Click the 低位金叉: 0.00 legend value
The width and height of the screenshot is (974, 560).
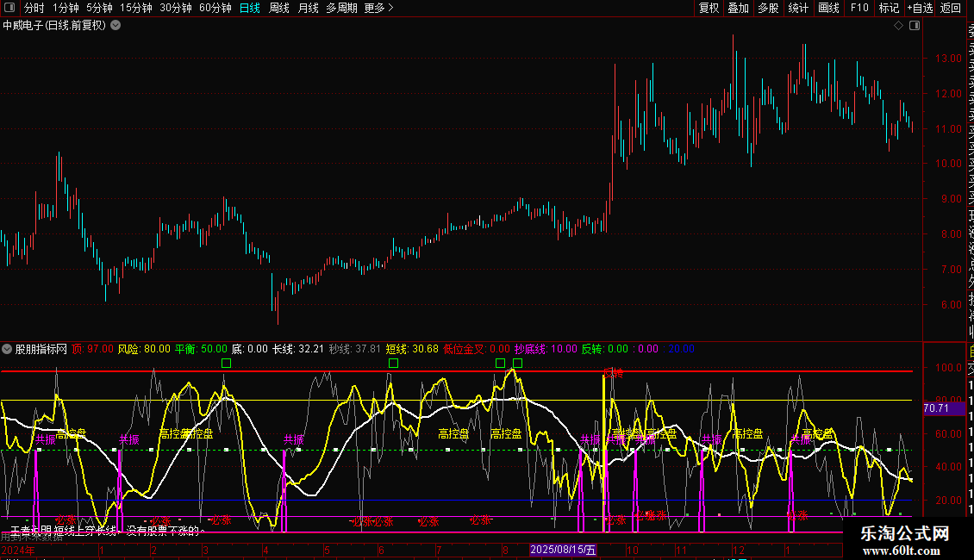click(477, 349)
